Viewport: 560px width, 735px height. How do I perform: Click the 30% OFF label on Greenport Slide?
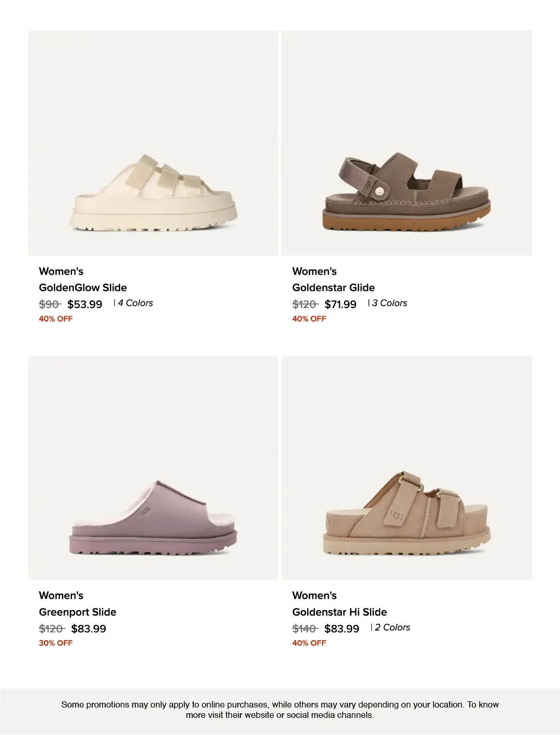[55, 643]
